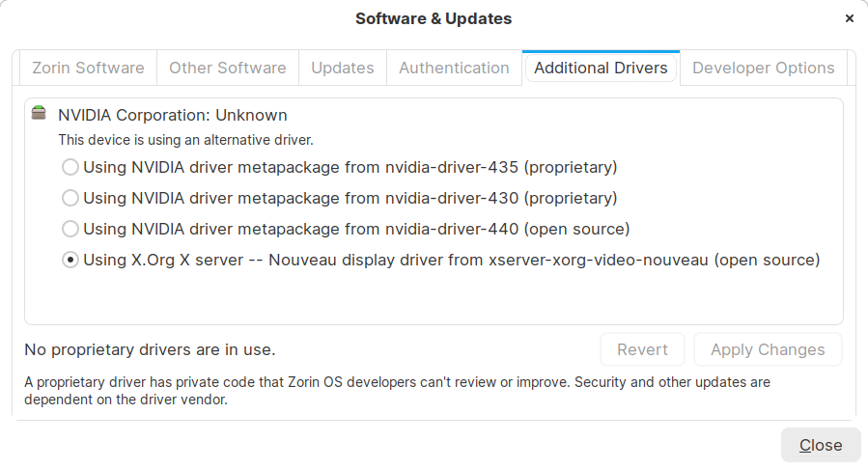
Task: Click 'This device is using an alternative driver' text
Action: click(185, 140)
